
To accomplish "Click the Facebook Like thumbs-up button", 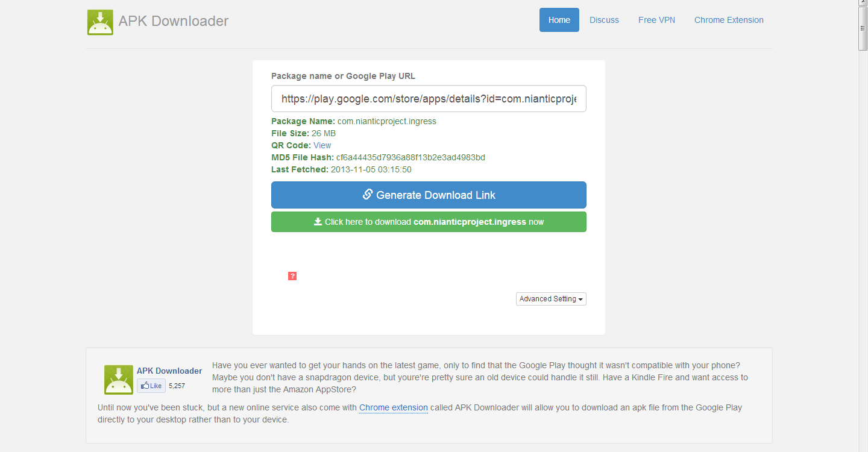I will [x=151, y=386].
